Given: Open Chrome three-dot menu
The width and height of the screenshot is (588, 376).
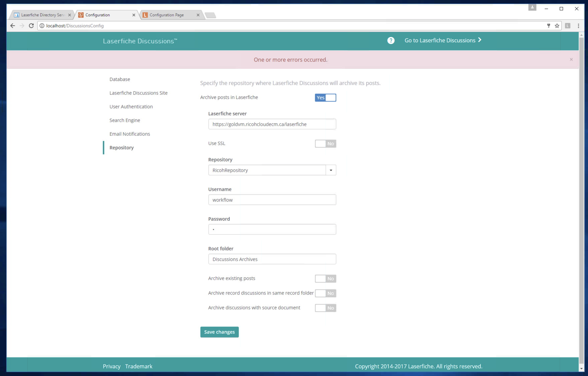Looking at the screenshot, I should point(578,26).
